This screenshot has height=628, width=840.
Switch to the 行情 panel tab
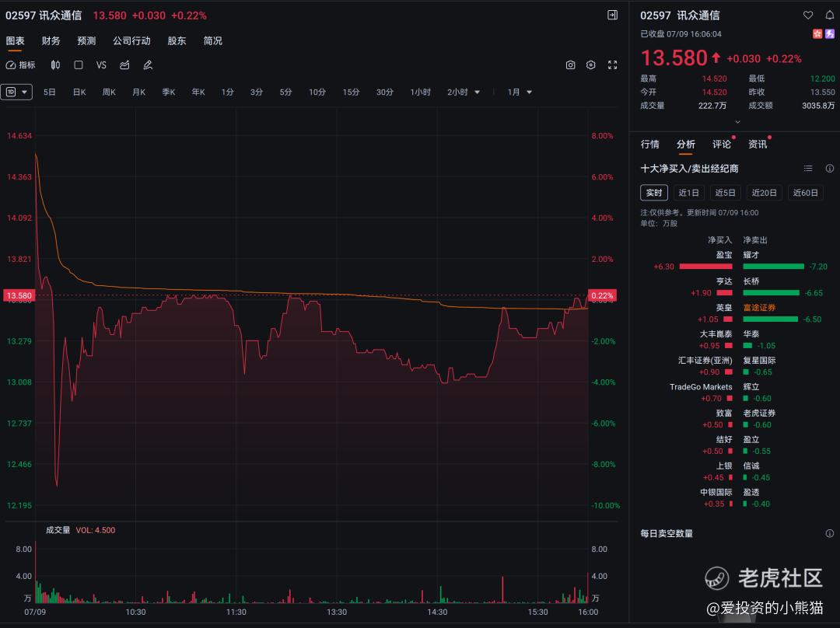[649, 144]
